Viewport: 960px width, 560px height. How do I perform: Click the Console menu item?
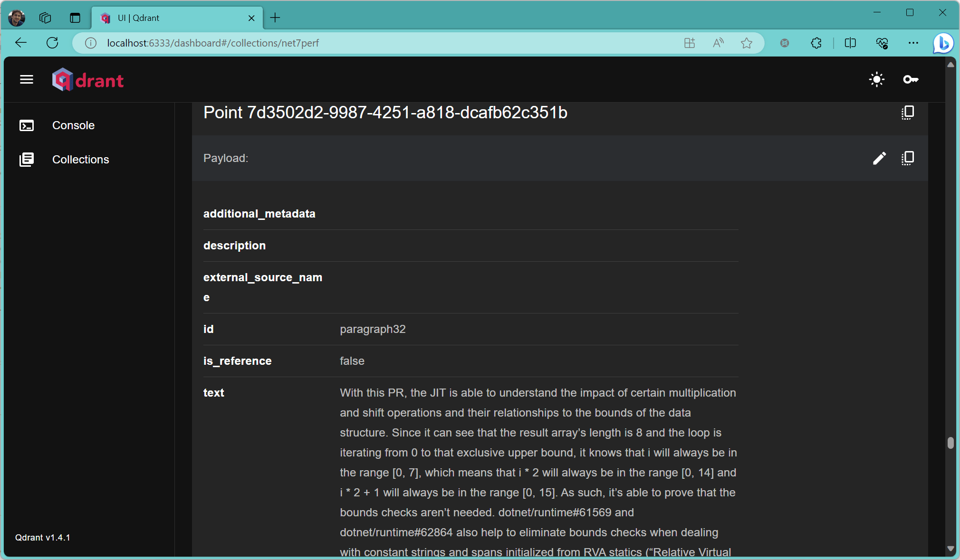73,125
